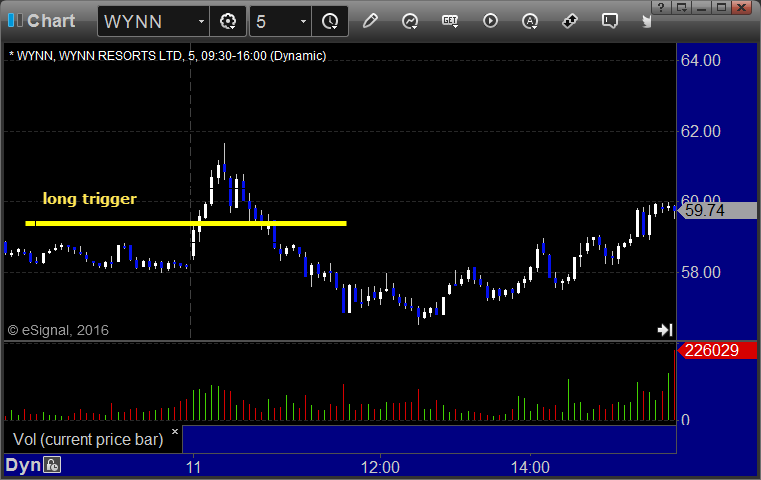Expand the WYNN symbol dropdown arrow
The image size is (761, 480).
(201, 21)
